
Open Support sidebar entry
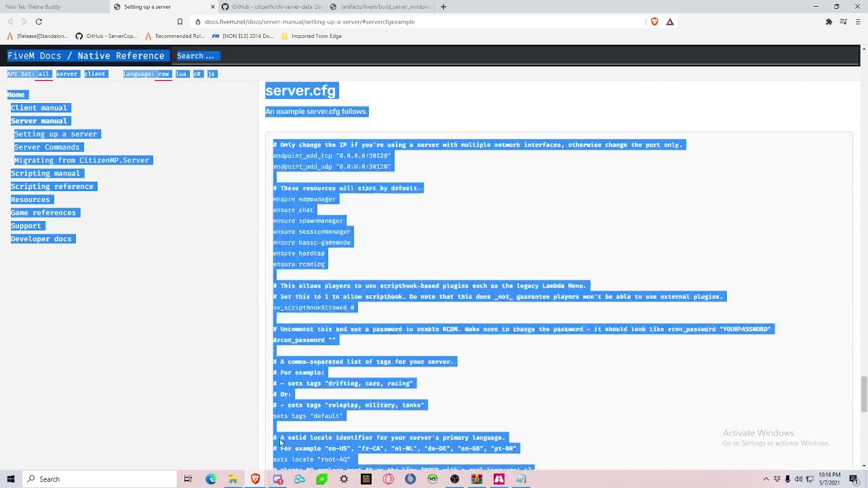pos(26,226)
